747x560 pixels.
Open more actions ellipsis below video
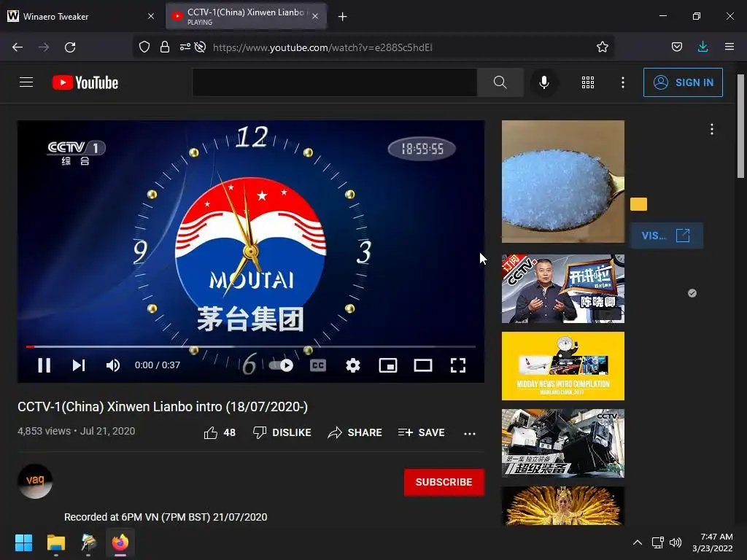coord(470,433)
